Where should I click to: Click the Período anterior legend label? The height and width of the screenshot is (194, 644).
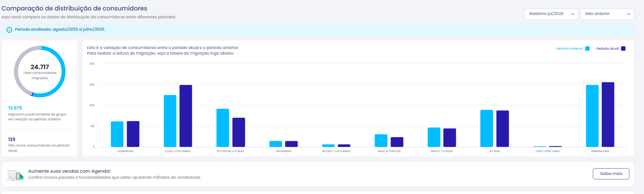[569, 49]
